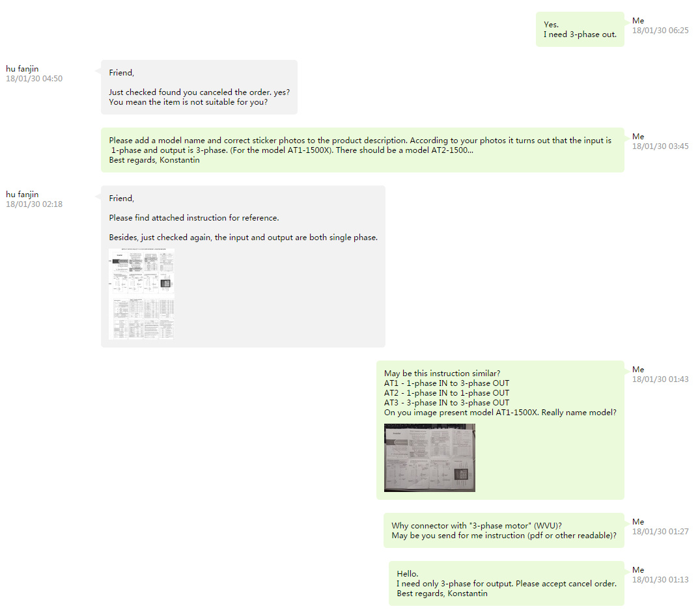Image resolution: width=700 pixels, height=615 pixels.
Task: Click the 18/01/30 06:25 timestamp
Action: 660,31
